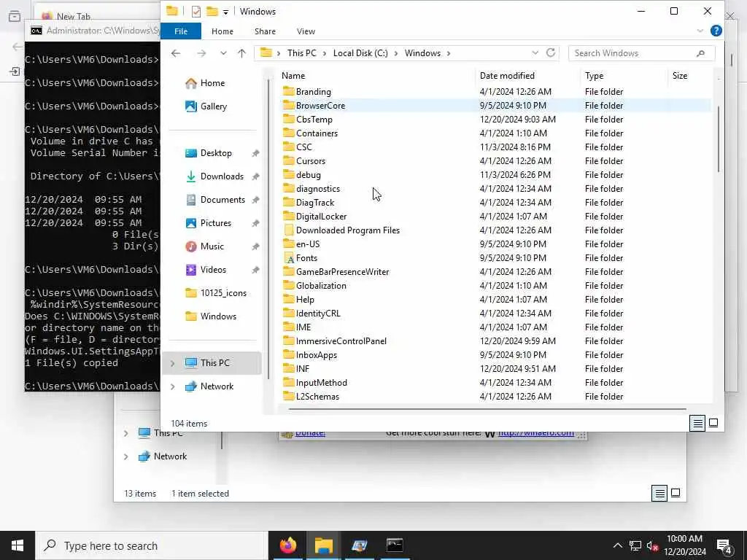Image resolution: width=747 pixels, height=560 pixels.
Task: Expand the breadcrumb chevron after Windows
Action: (x=449, y=53)
